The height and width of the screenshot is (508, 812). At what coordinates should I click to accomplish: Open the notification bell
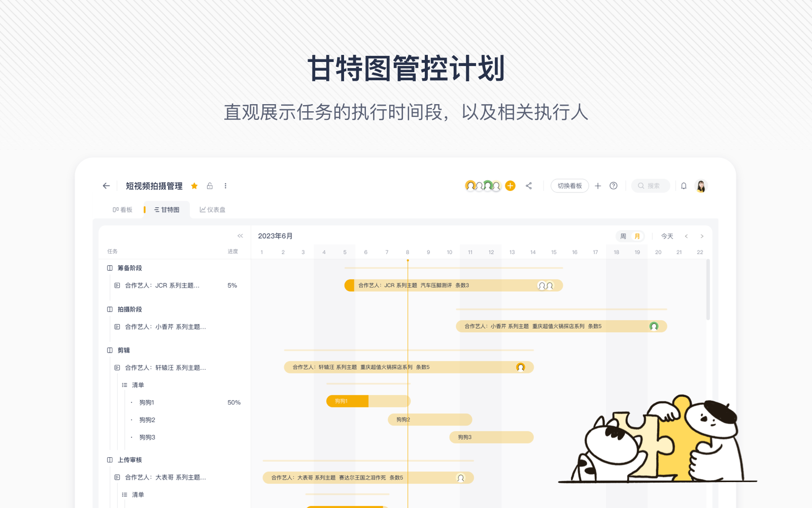coord(684,186)
